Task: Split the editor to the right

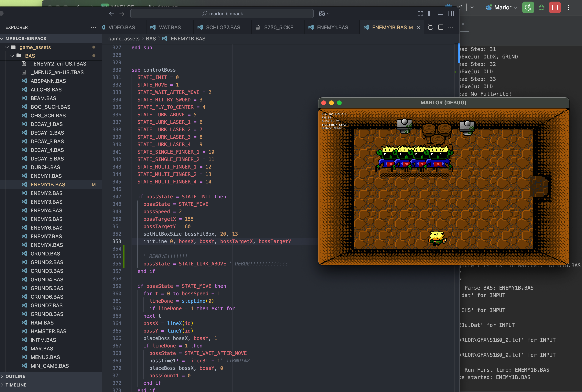Action: (441, 27)
